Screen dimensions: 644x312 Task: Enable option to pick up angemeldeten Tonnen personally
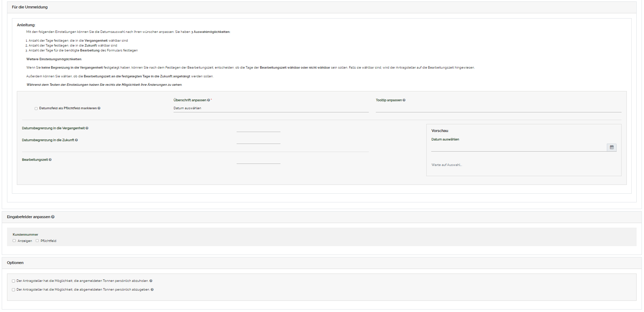pyautogui.click(x=14, y=281)
